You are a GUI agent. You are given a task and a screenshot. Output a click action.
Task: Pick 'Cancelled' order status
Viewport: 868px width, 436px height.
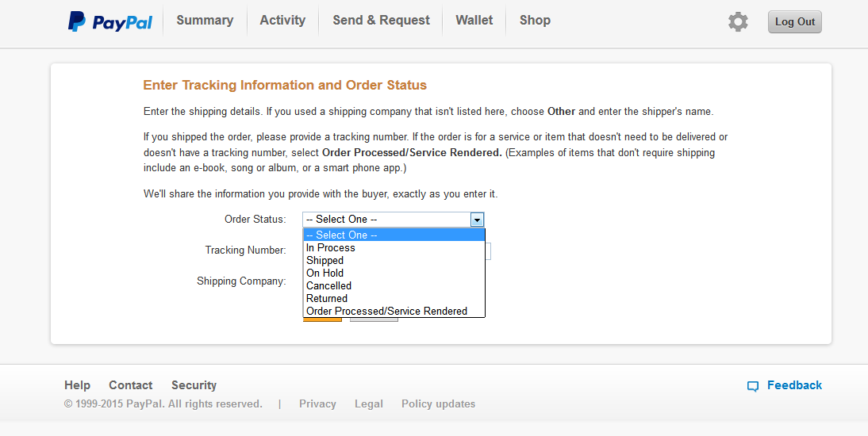click(x=394, y=286)
